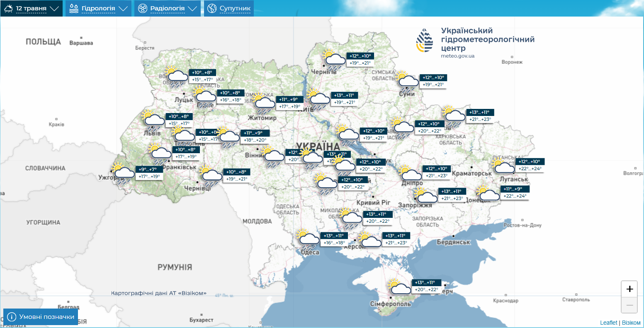Click the +16°...+18° label near Рівне
This screenshot has height=328, width=644.
tap(231, 100)
